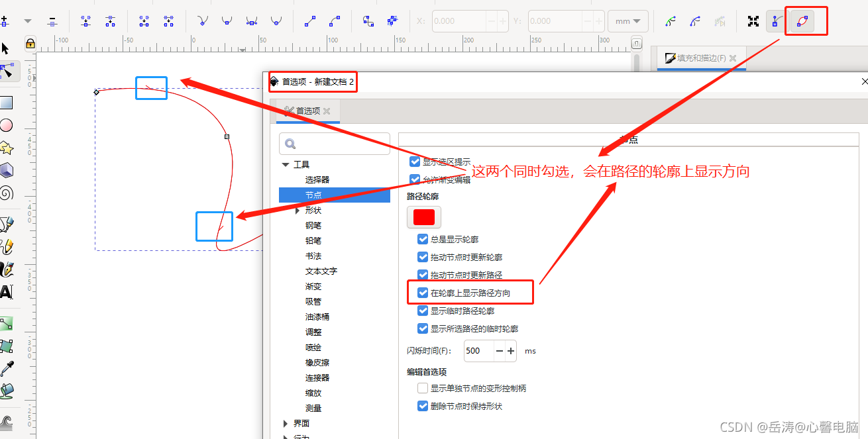Make selected nodes symmetric
The height and width of the screenshot is (439, 868).
click(251, 21)
